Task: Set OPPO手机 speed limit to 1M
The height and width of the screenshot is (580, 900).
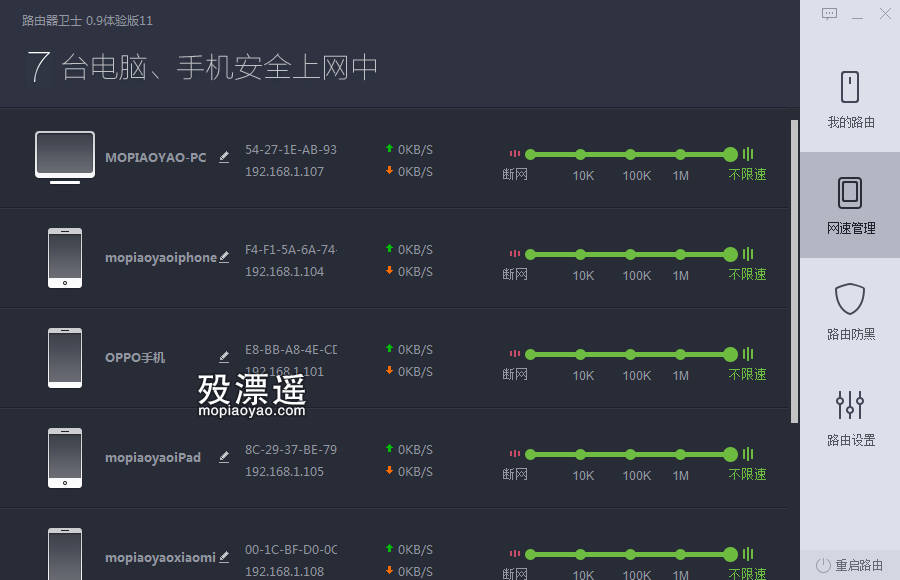Action: pyautogui.click(x=681, y=354)
